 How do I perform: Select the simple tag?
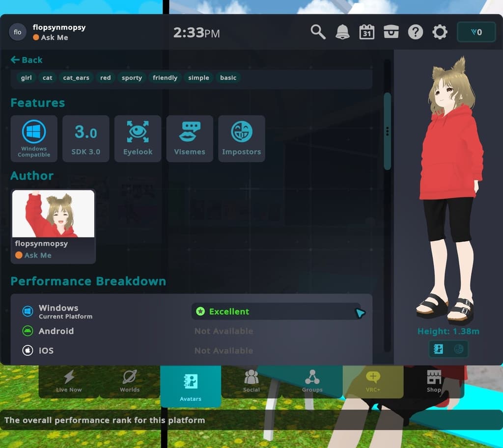198,78
